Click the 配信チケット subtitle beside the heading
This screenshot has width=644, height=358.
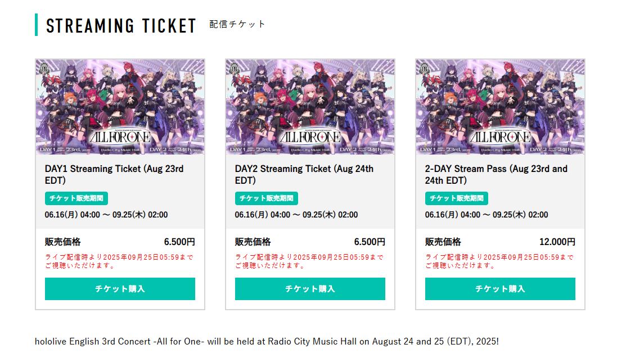(x=237, y=24)
